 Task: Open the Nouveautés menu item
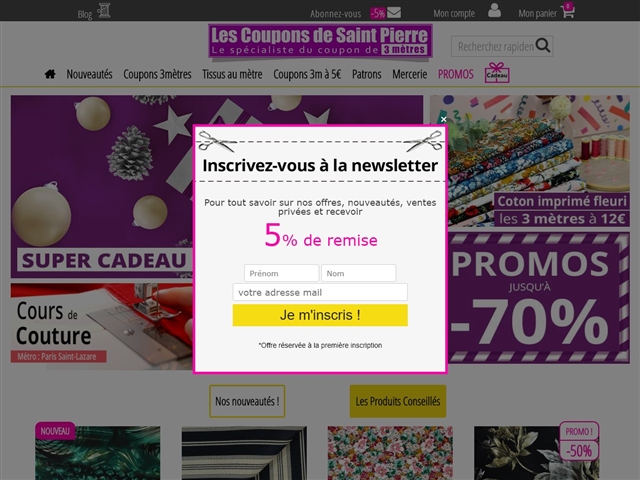[89, 74]
